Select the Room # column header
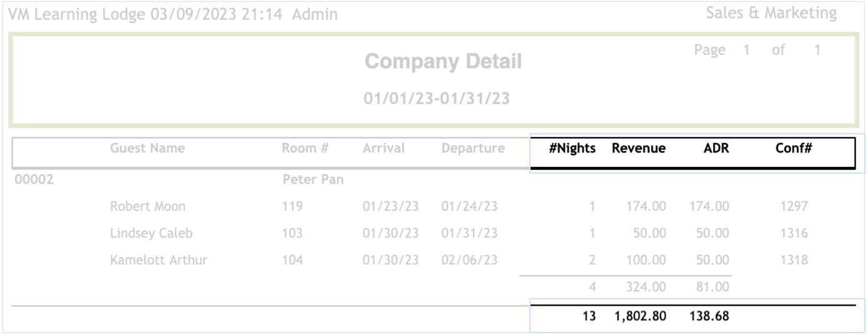The width and height of the screenshot is (868, 335). (x=305, y=149)
